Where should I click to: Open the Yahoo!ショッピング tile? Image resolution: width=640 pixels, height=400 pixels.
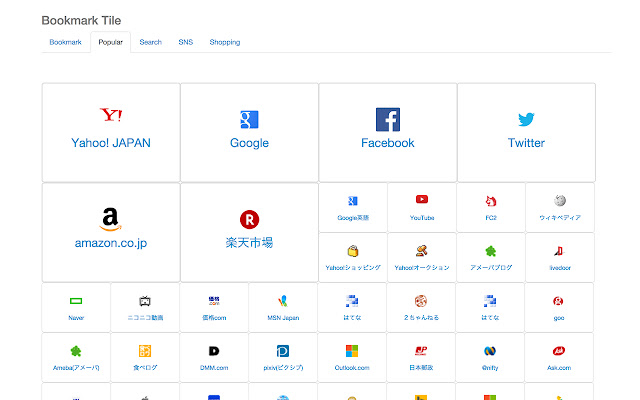coord(353,258)
